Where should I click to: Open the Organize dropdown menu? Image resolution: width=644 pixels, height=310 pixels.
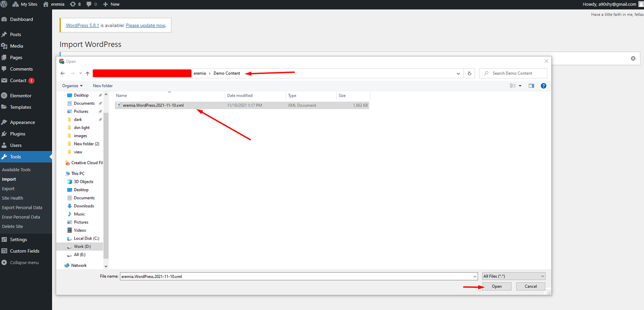click(x=72, y=86)
